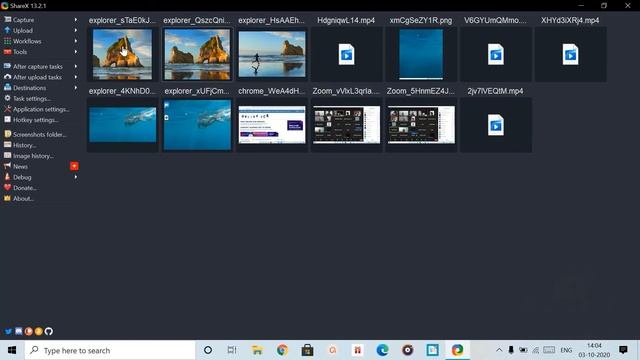Click the Image history icon

tap(7, 156)
